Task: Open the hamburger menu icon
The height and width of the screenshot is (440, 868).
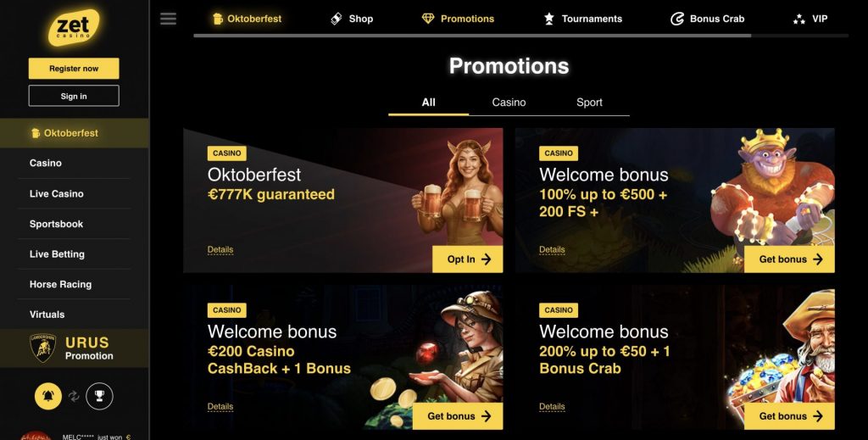Action: point(169,19)
